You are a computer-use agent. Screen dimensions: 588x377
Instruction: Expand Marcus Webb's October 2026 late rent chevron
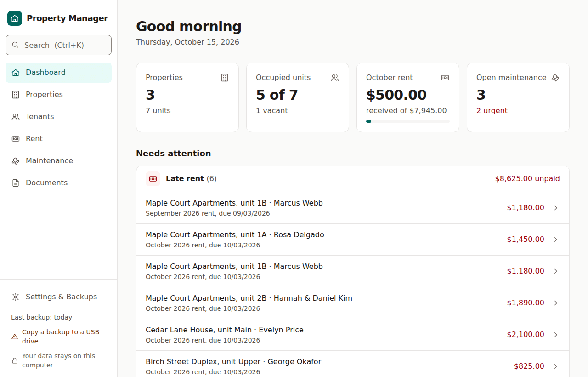click(x=556, y=271)
